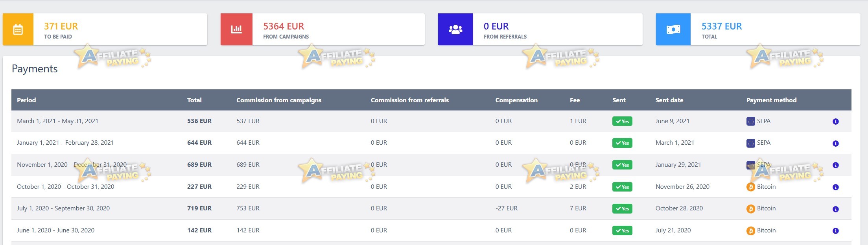868x245 pixels.
Task: Open info icon for October 2020 payment
Action: pos(836,187)
